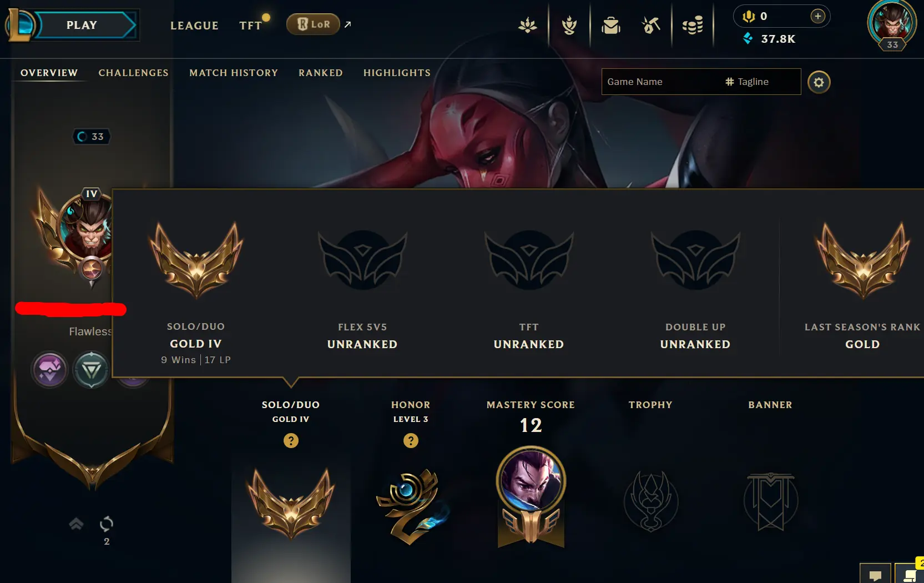This screenshot has height=583, width=924.
Task: Select the Mastery Score champion portrait
Action: pos(531,481)
